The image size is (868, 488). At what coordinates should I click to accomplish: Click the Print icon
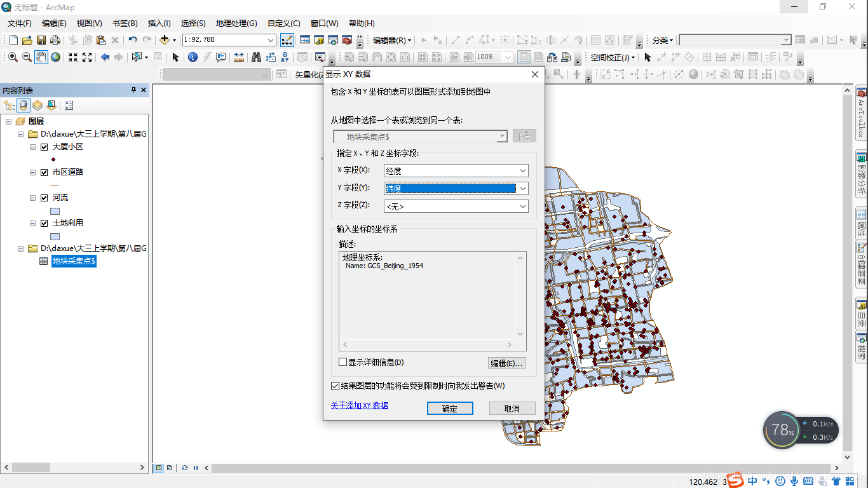pos(55,40)
